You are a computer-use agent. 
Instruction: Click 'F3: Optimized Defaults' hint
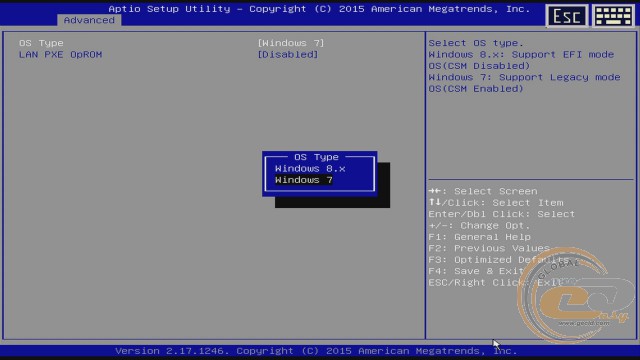[499, 260]
